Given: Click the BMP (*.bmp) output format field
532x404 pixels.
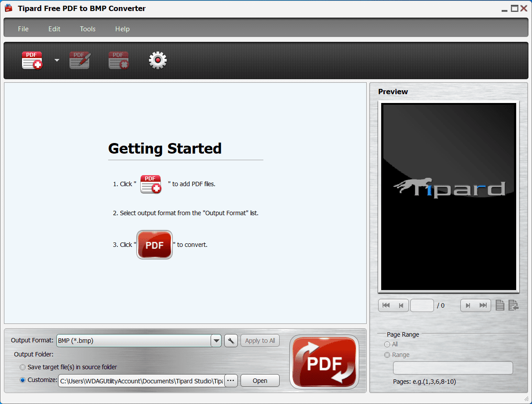Looking at the screenshot, I should (134, 341).
